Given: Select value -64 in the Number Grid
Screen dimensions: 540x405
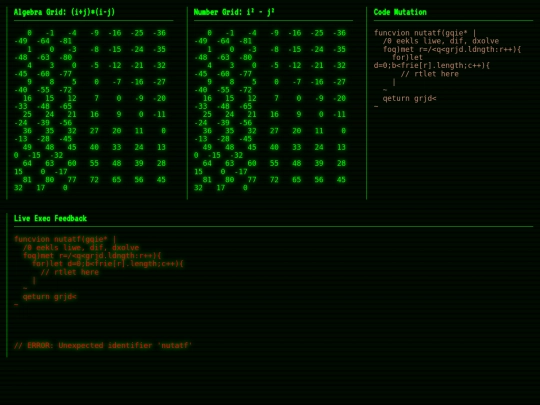Looking at the screenshot, I should click(223, 41).
